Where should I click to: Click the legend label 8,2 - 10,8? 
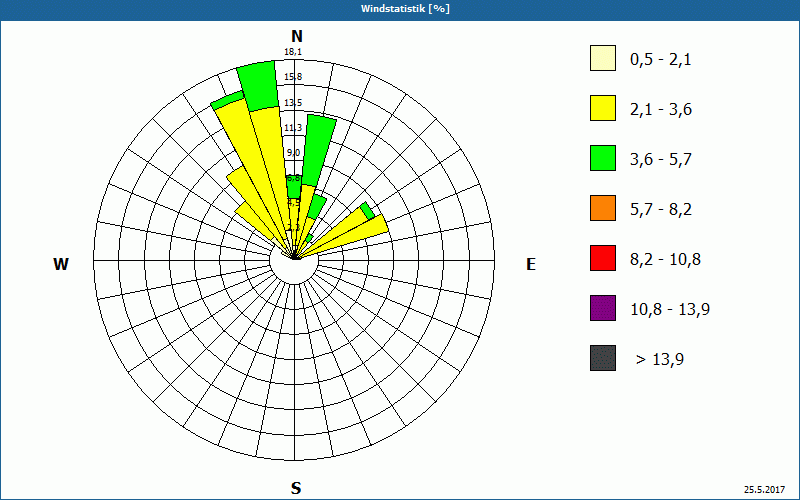(665, 260)
